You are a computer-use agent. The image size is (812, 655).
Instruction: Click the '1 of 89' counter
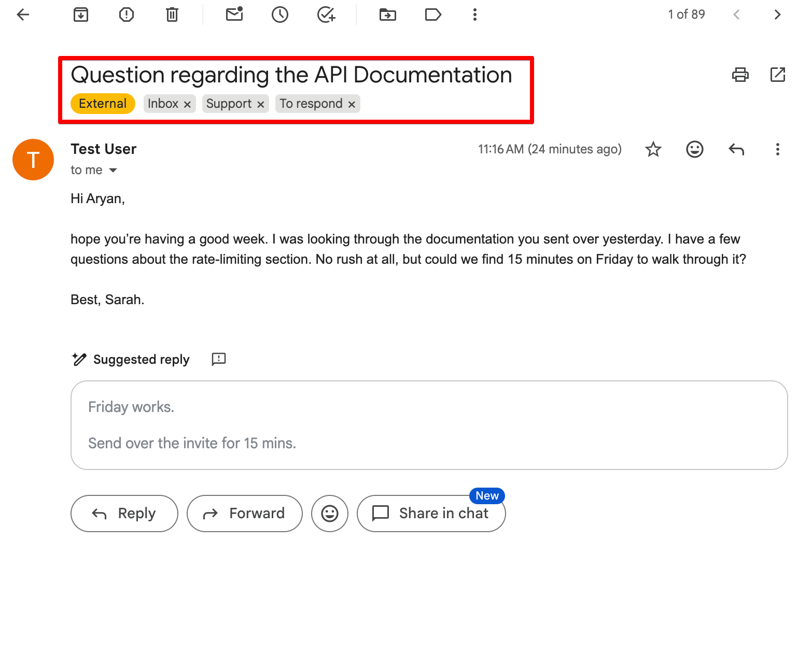pyautogui.click(x=687, y=15)
